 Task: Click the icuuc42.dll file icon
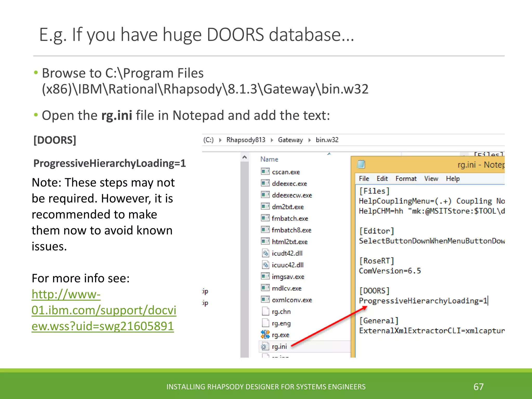click(265, 265)
